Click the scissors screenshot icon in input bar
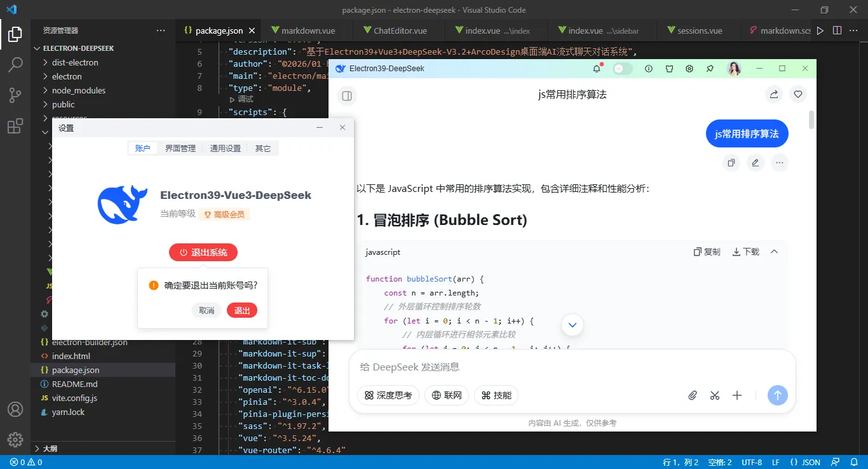This screenshot has height=469, width=868. point(714,395)
